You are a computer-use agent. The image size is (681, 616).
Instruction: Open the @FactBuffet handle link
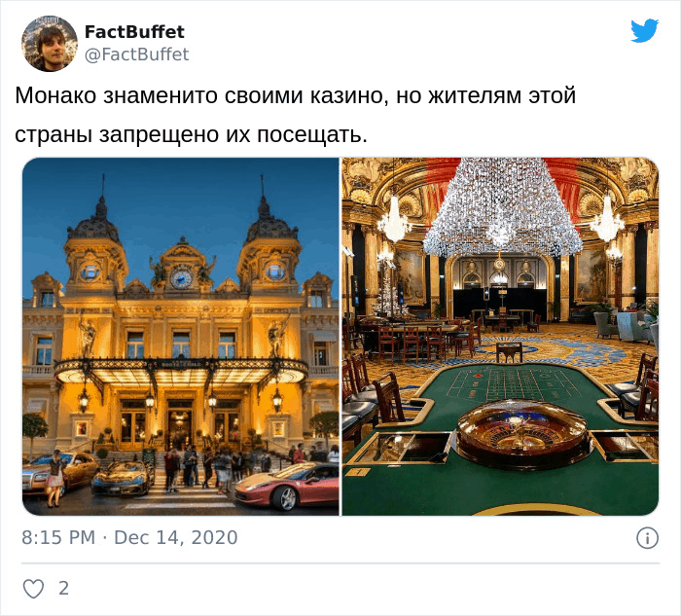[136, 54]
